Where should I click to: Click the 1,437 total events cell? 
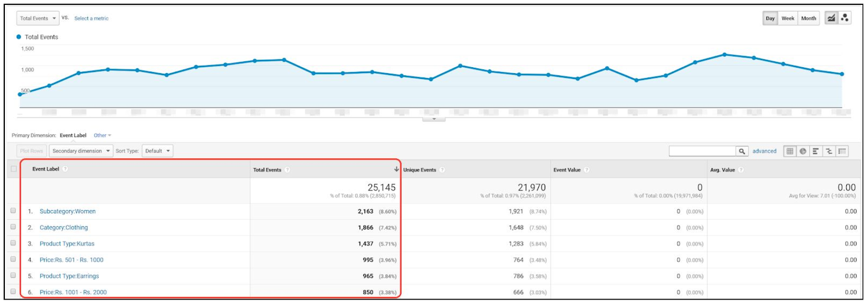pos(365,244)
